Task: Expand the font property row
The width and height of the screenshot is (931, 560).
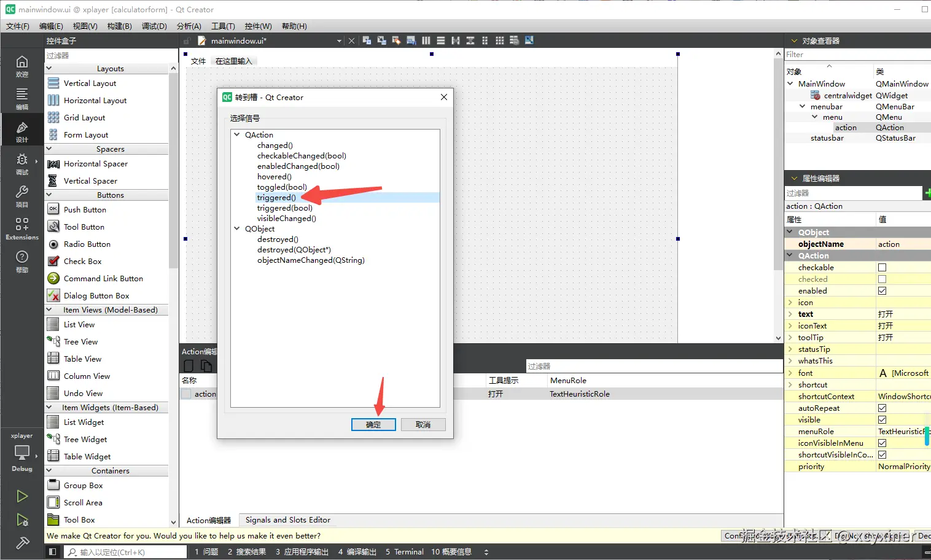Action: tap(790, 373)
